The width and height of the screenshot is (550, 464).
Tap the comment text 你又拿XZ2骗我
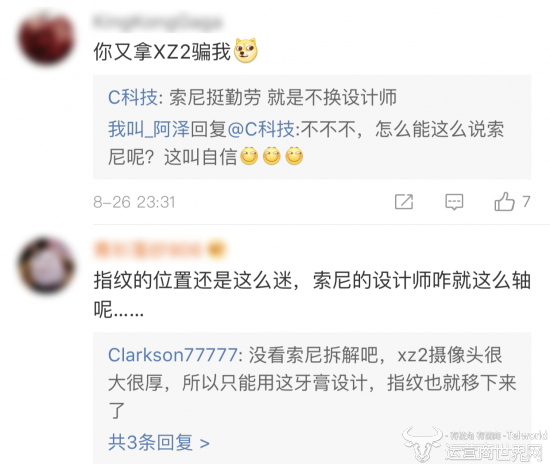click(162, 52)
